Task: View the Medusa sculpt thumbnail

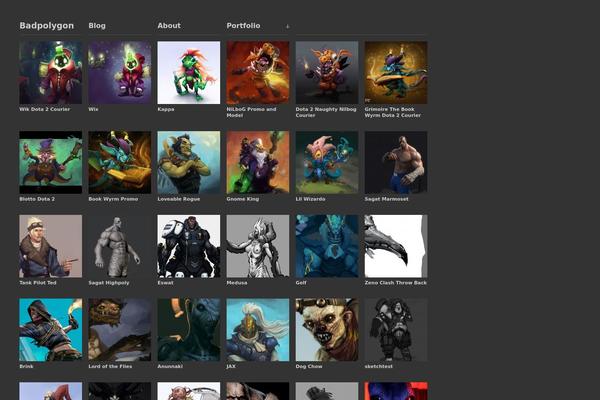Action: [x=258, y=246]
